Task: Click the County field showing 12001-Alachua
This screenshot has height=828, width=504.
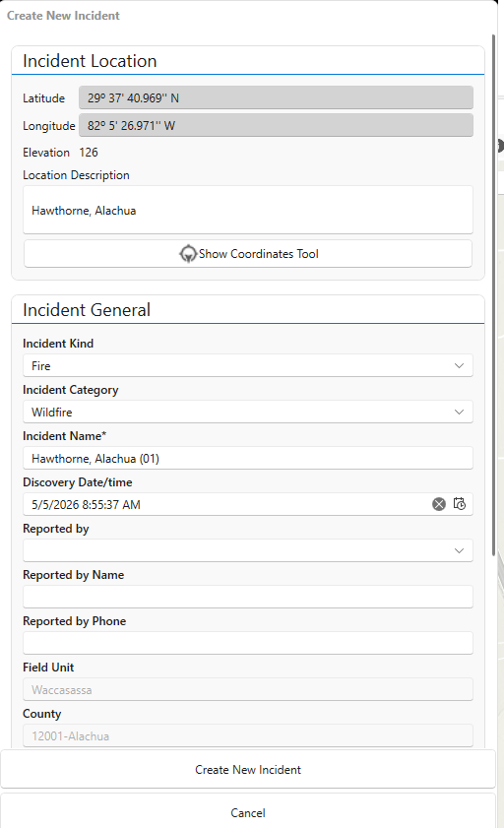Action: click(x=247, y=735)
